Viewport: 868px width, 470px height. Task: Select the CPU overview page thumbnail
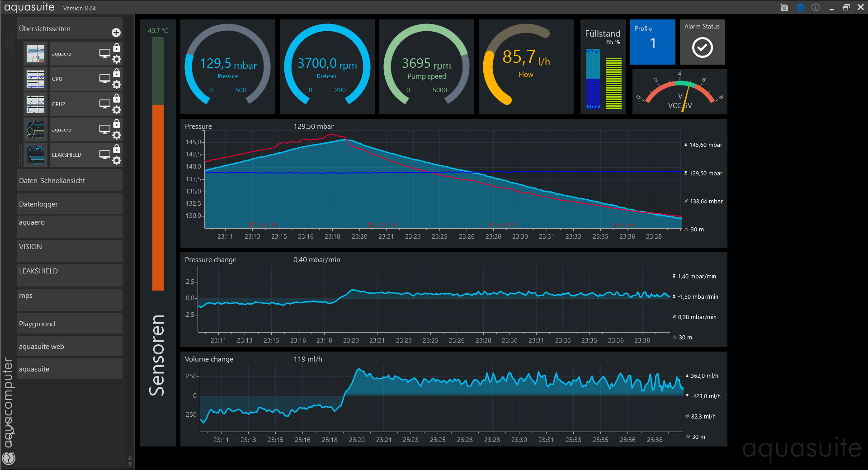click(x=36, y=79)
